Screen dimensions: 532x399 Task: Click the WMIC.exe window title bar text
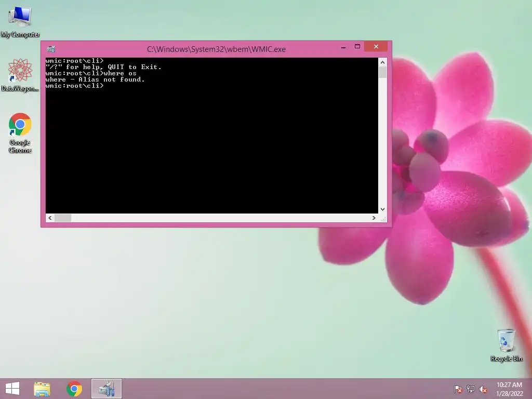tap(216, 49)
